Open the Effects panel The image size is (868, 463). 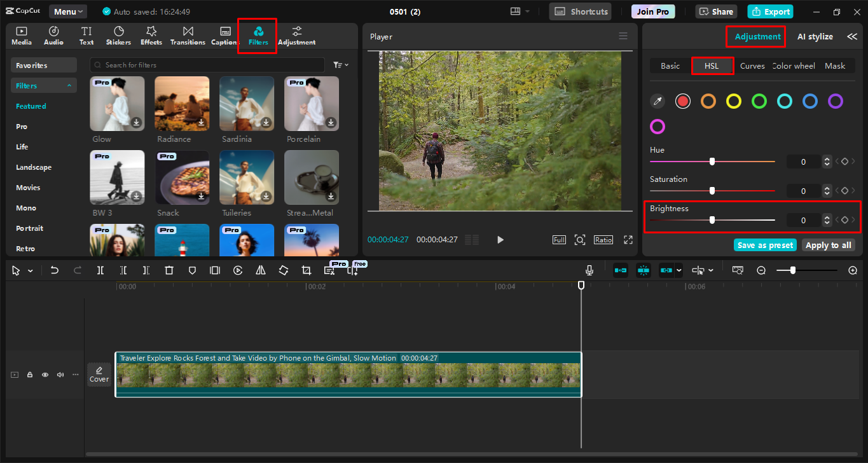point(151,35)
